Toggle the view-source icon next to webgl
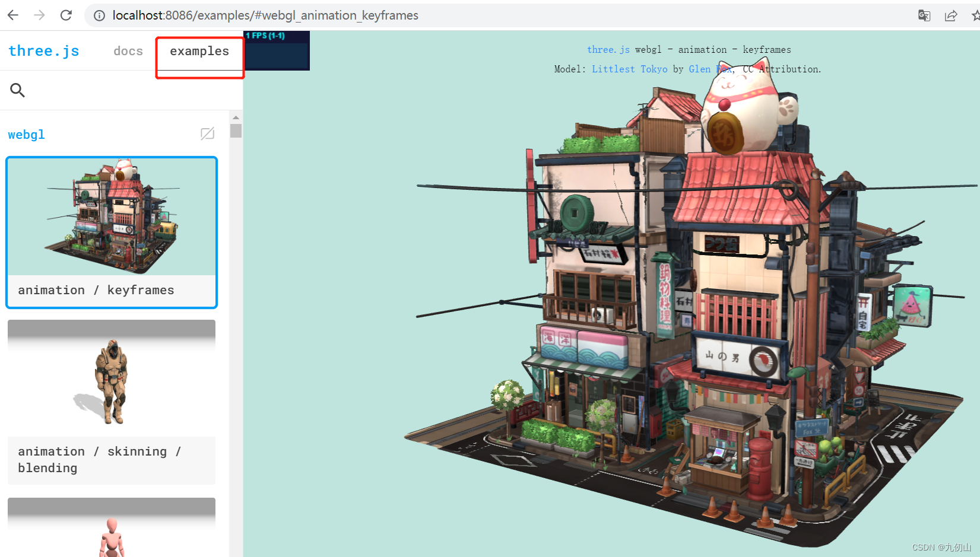 (x=207, y=133)
